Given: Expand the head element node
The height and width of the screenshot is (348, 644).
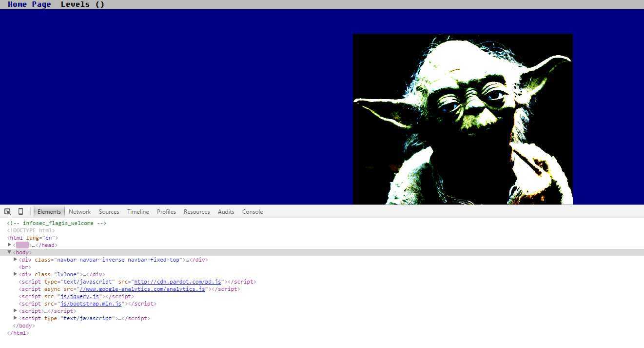Looking at the screenshot, I should 9,245.
